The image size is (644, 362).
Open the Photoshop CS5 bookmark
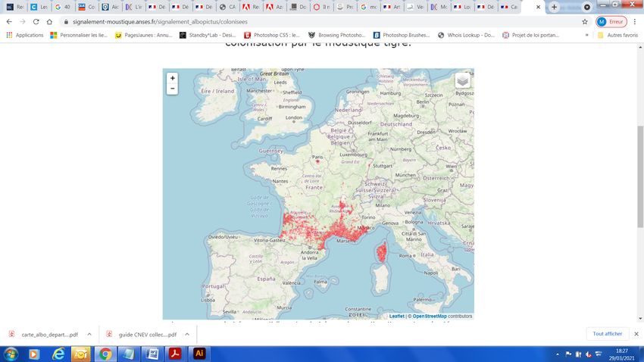click(272, 35)
